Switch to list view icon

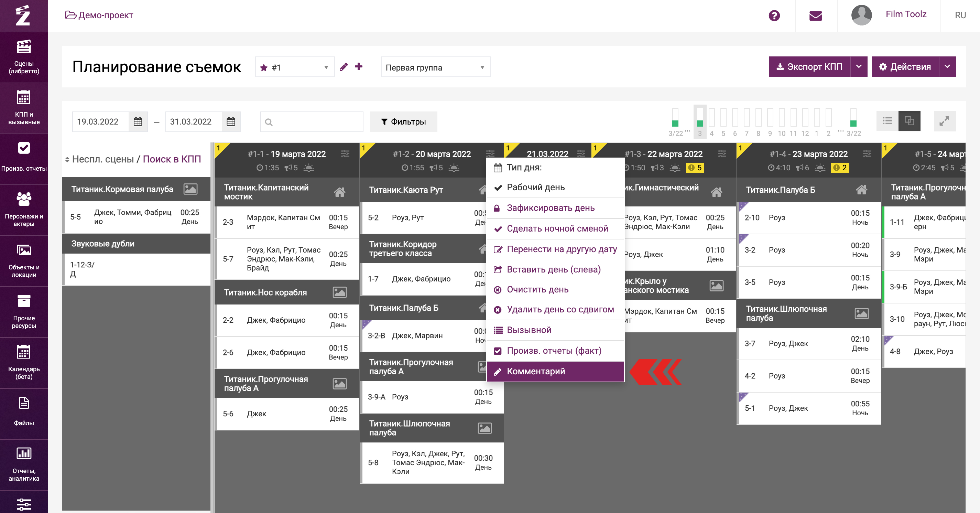click(x=887, y=121)
